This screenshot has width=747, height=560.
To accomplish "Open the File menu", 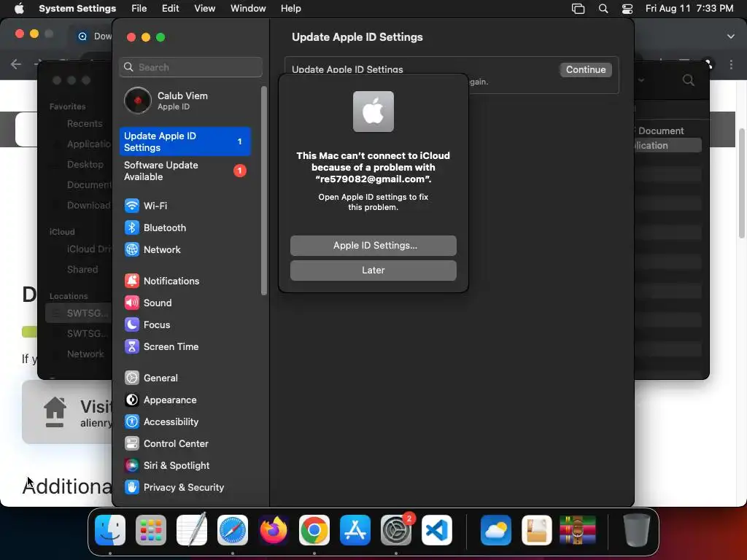I will click(x=139, y=9).
